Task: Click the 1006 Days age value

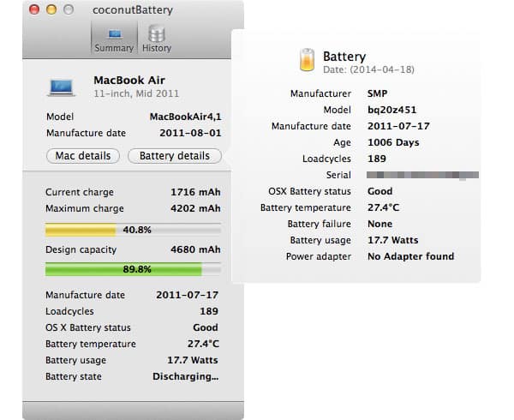Action: (x=392, y=142)
